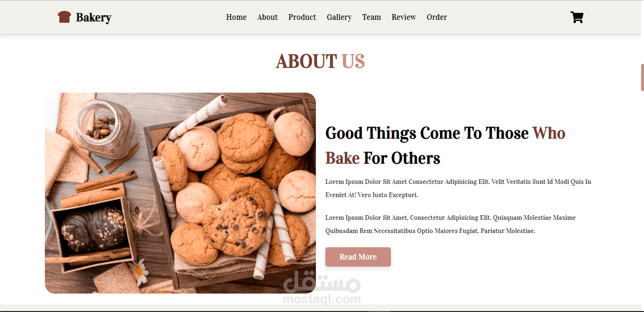
Task: Open the About nav link
Action: (x=267, y=17)
